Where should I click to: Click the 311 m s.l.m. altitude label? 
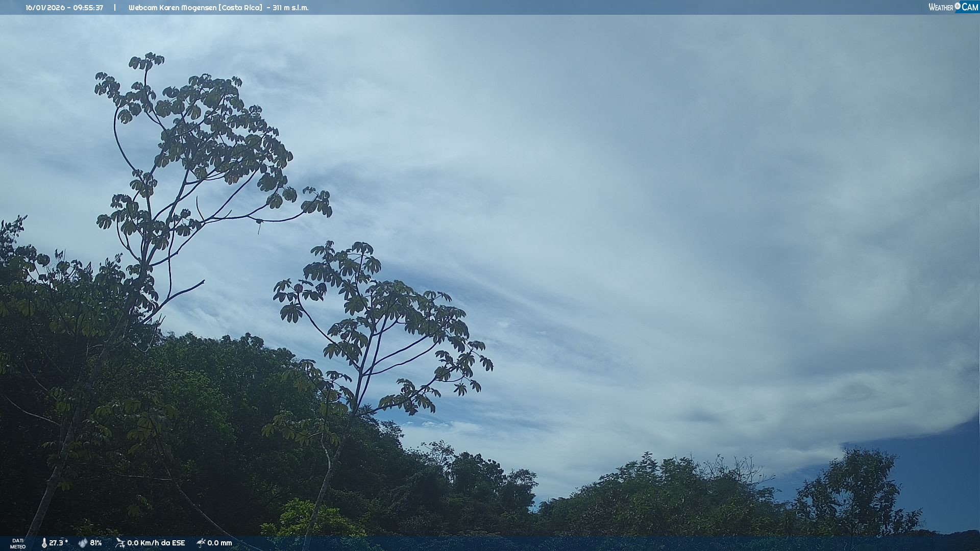pos(290,8)
